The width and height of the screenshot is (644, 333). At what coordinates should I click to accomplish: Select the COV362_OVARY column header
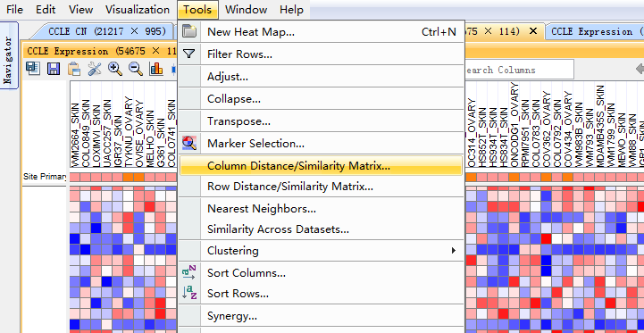pos(547,129)
